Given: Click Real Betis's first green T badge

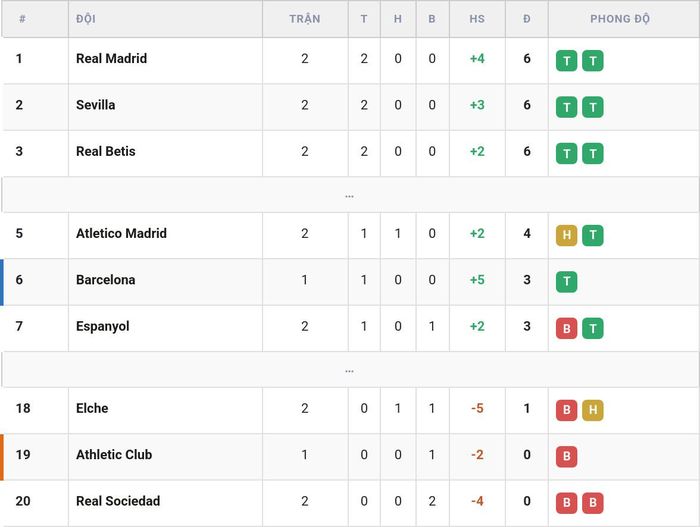Looking at the screenshot, I should (566, 154).
